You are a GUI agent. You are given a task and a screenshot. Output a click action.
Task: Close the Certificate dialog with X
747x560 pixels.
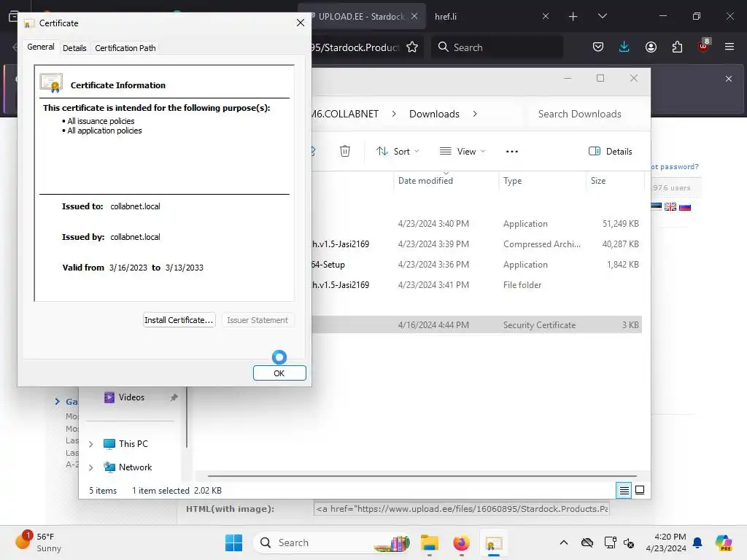[x=300, y=23]
